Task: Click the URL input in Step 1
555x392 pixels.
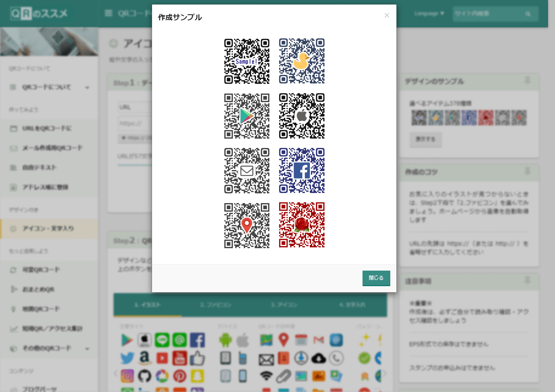Action: pos(135,123)
